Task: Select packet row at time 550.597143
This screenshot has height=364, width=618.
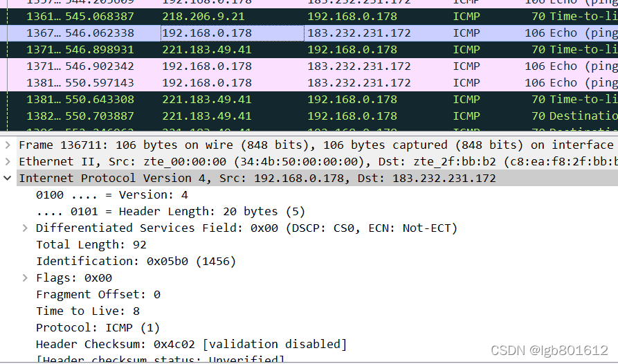Action: pos(309,83)
